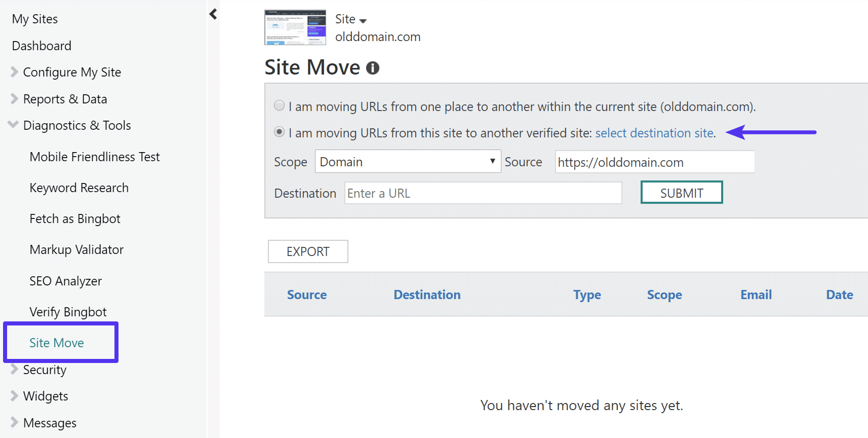Click the Site Move info icon
This screenshot has width=868, height=438.
[x=373, y=67]
